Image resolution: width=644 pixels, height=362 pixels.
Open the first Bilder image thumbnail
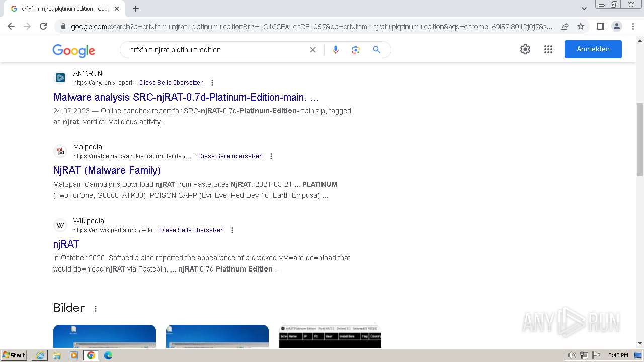[105, 336]
